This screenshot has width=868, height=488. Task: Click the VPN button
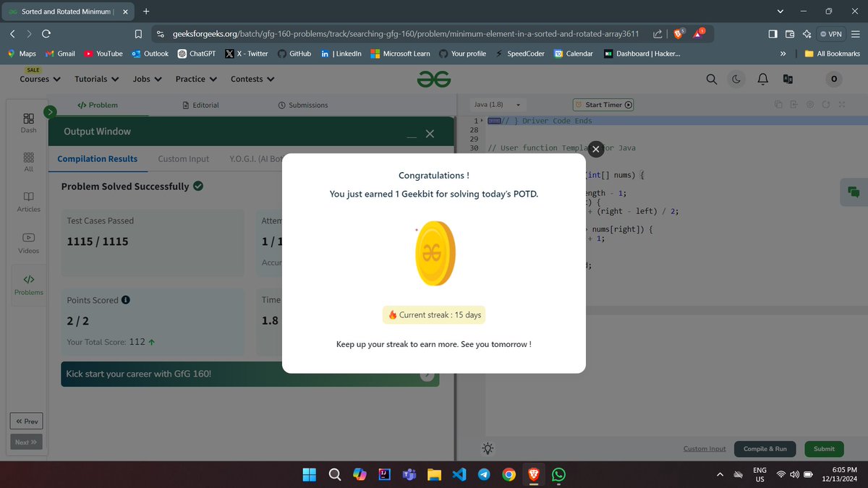(831, 33)
